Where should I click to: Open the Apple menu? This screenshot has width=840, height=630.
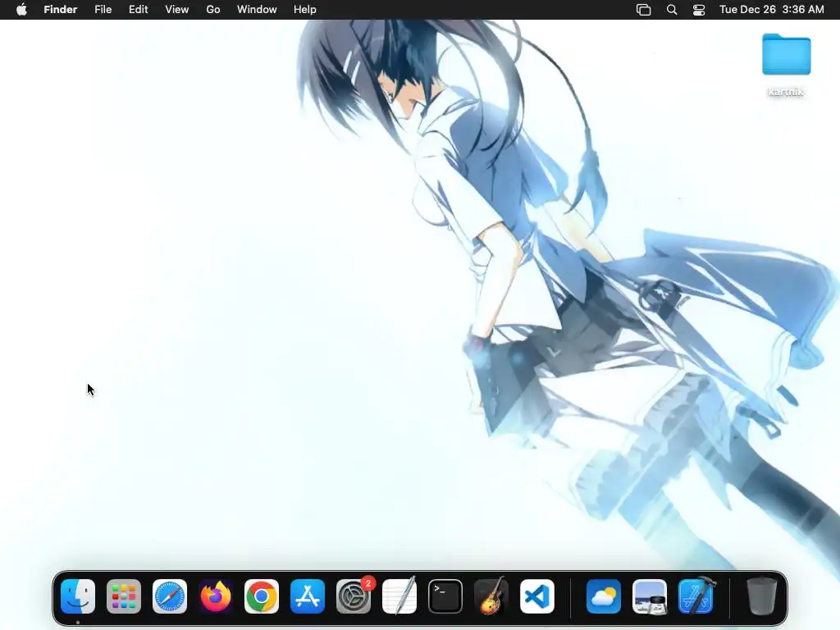tap(21, 10)
